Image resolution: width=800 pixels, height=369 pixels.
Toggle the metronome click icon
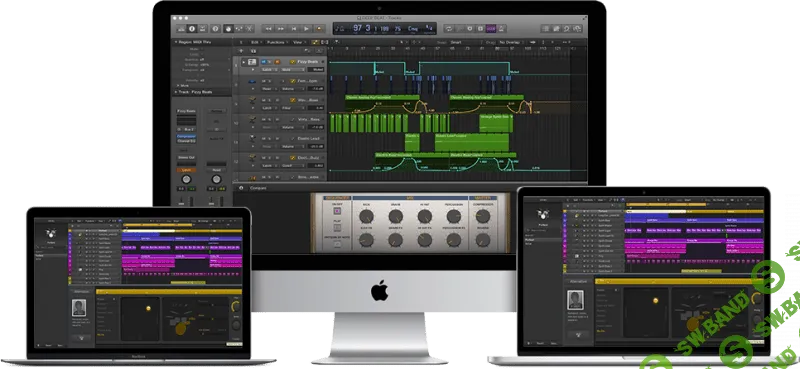coord(501,29)
